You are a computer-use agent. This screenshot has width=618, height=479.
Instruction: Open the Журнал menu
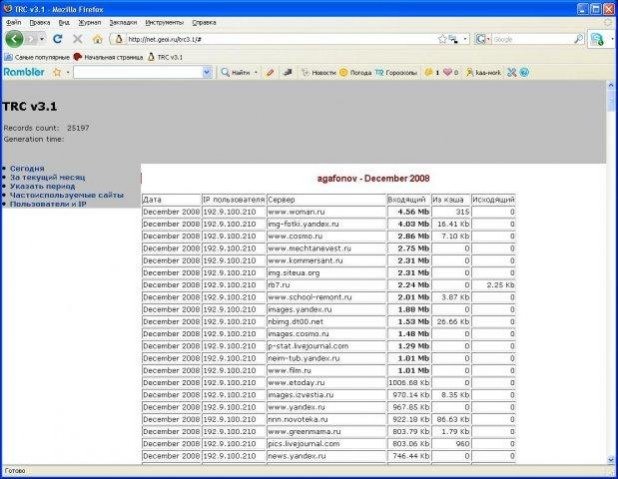tap(89, 22)
